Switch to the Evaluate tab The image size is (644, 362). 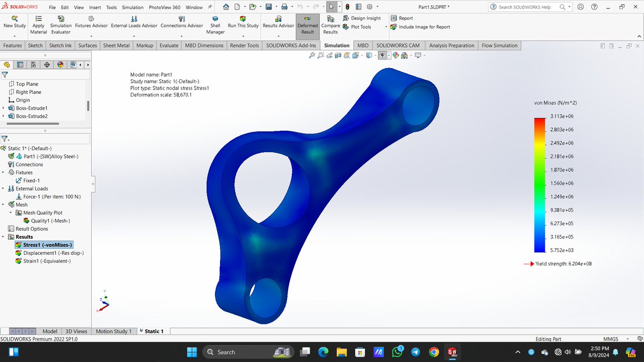(169, 46)
